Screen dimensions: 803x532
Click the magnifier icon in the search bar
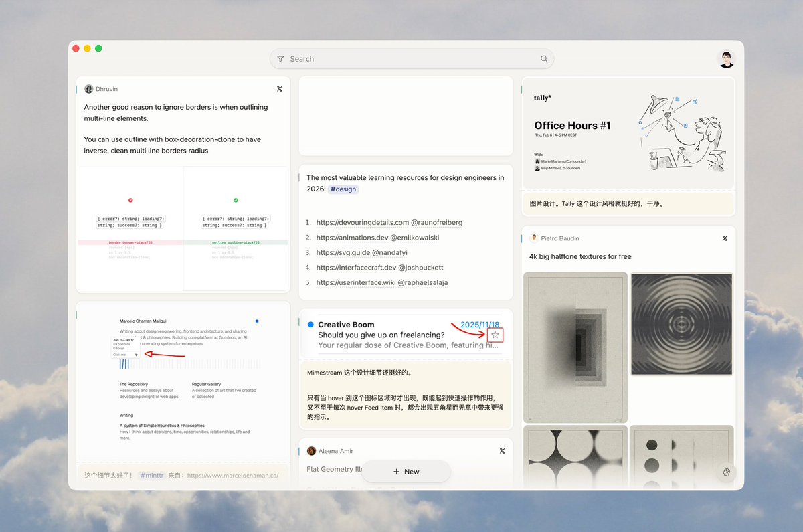544,59
